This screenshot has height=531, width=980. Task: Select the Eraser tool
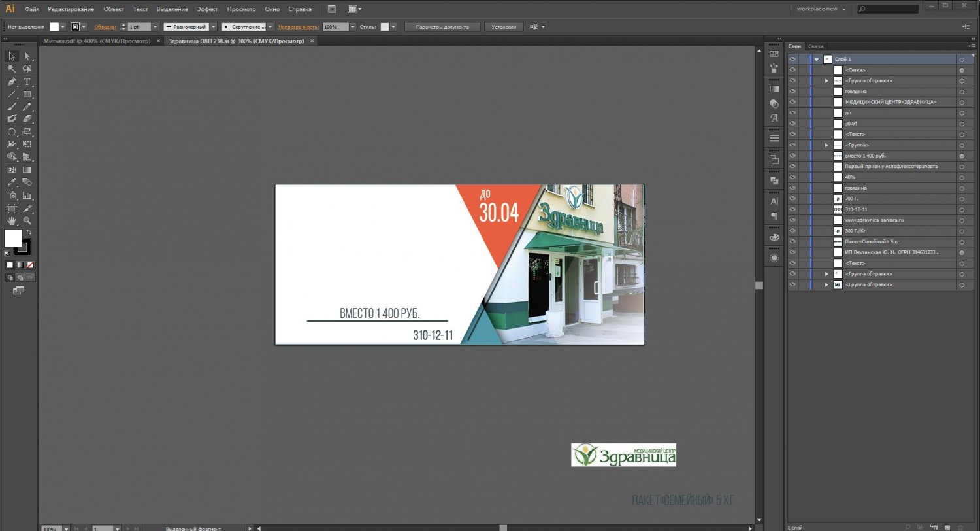(x=27, y=119)
